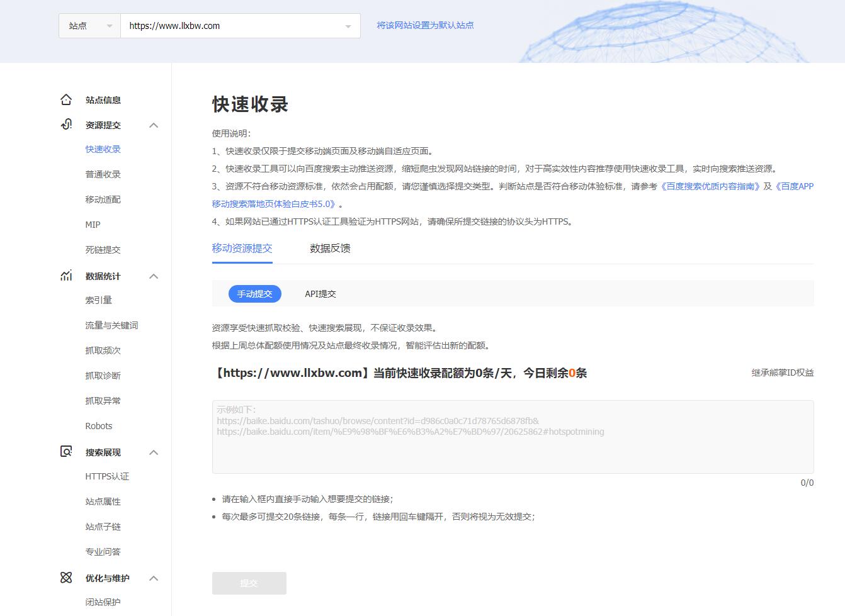Screen dimensions: 845x616
Task: Select 普通收录 in sidebar
Action: pos(103,174)
